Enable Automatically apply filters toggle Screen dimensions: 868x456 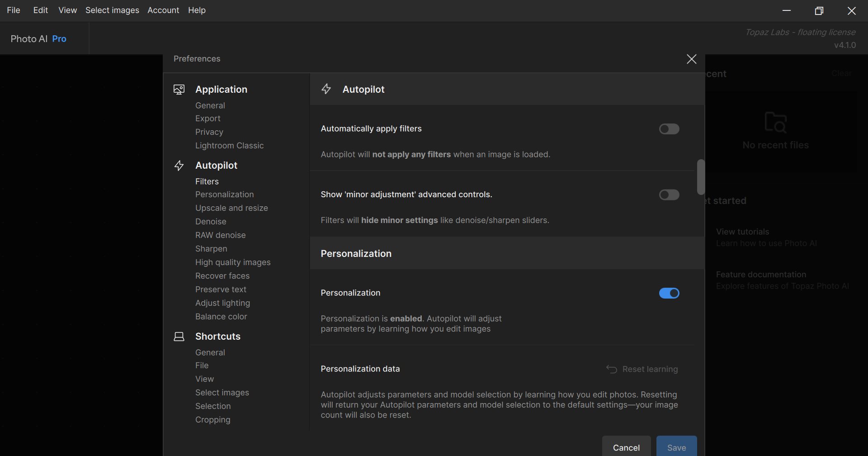tap(669, 129)
